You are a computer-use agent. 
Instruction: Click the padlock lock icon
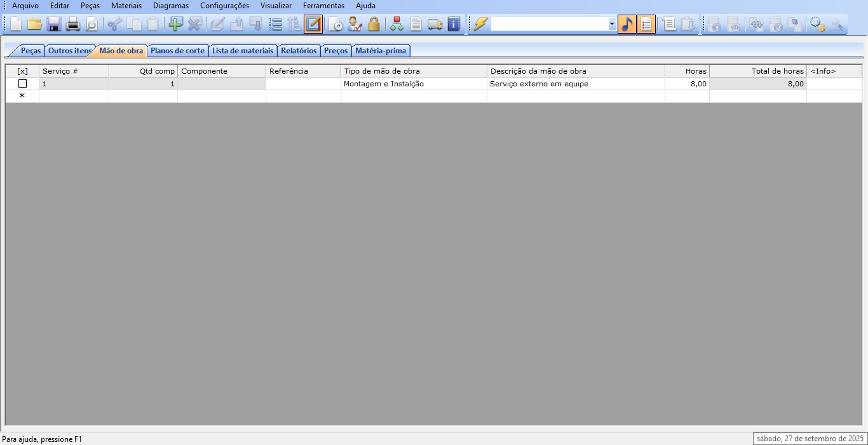tap(374, 25)
